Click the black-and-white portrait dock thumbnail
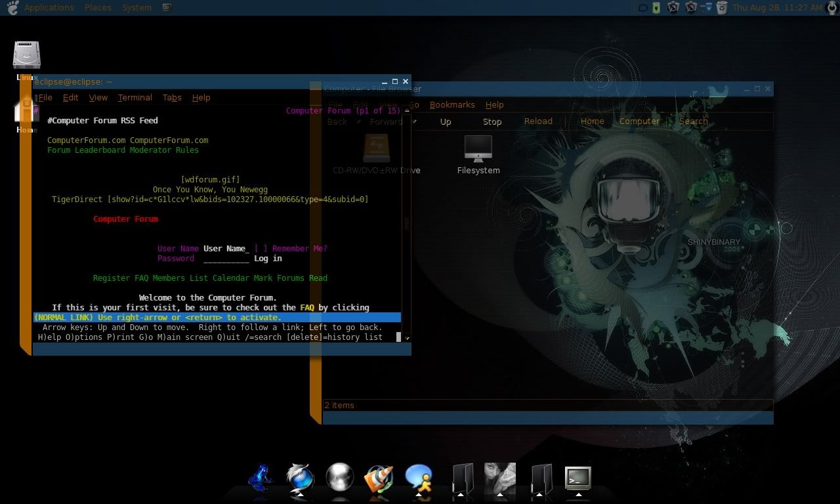Image resolution: width=840 pixels, height=504 pixels. pyautogui.click(x=500, y=478)
